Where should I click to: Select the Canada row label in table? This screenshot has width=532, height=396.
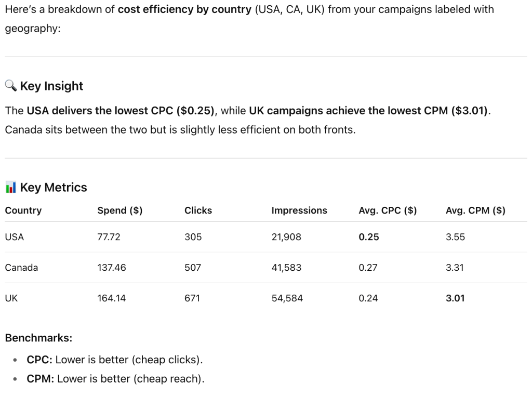point(21,268)
